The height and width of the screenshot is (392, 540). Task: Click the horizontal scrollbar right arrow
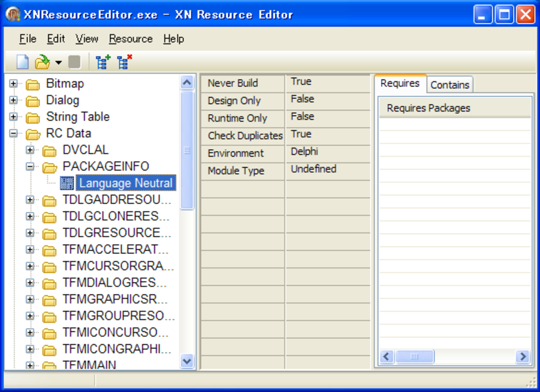coord(523,356)
